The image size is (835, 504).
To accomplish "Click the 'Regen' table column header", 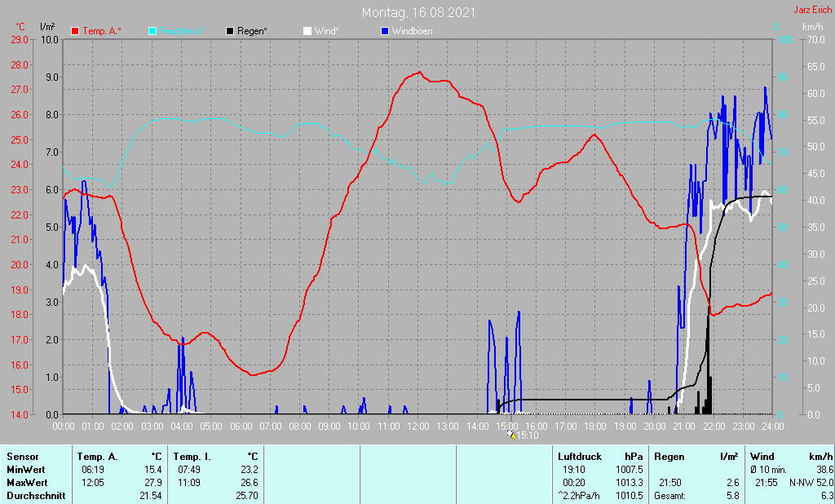I will tap(669, 457).
